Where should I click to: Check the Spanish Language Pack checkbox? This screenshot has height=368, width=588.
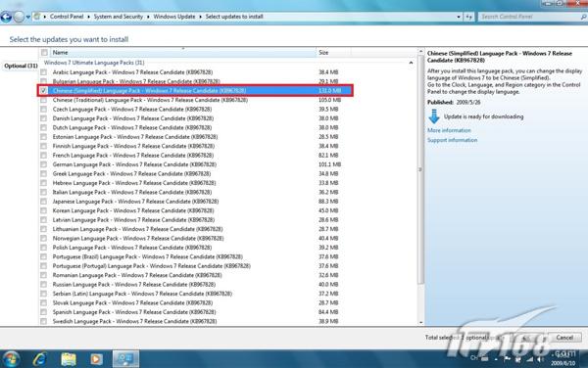44,312
